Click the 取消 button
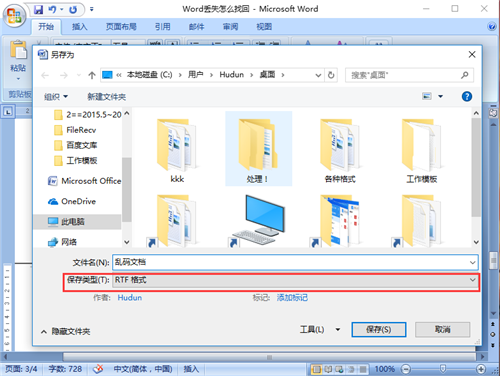Viewport: 500px width, 376px height. [x=443, y=330]
